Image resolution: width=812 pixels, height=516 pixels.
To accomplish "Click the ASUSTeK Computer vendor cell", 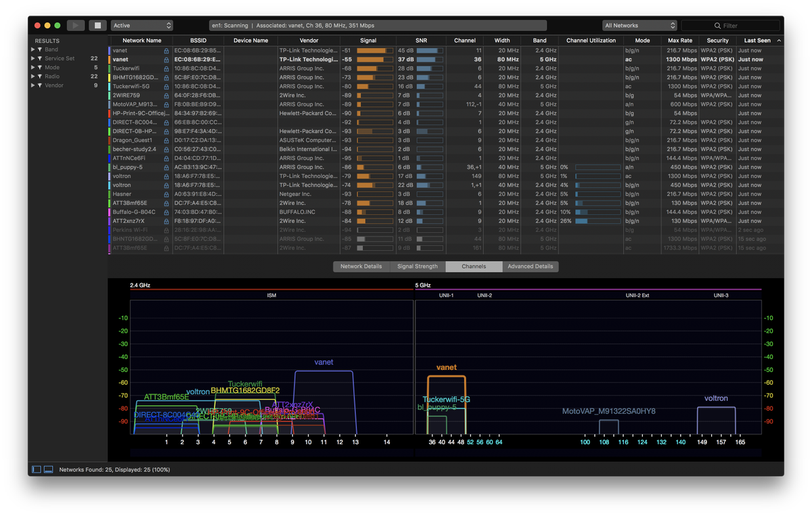I will [x=308, y=140].
